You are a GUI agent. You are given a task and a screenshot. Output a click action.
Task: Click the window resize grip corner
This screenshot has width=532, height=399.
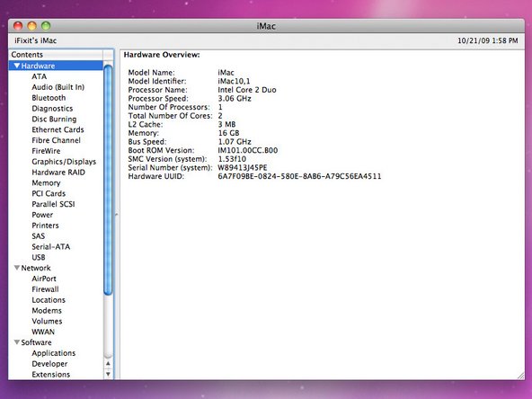point(520,376)
